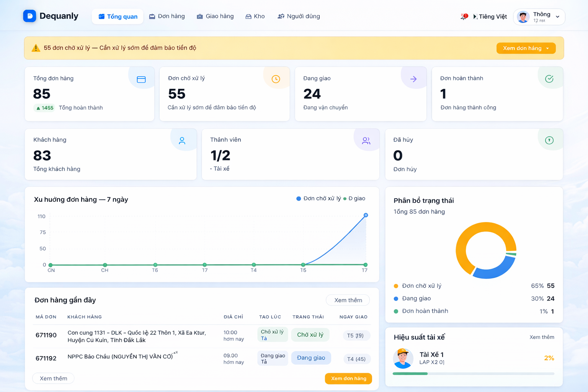Click the Chờ xử lý status badge
Viewport: 588px width, 392px height.
pos(310,335)
